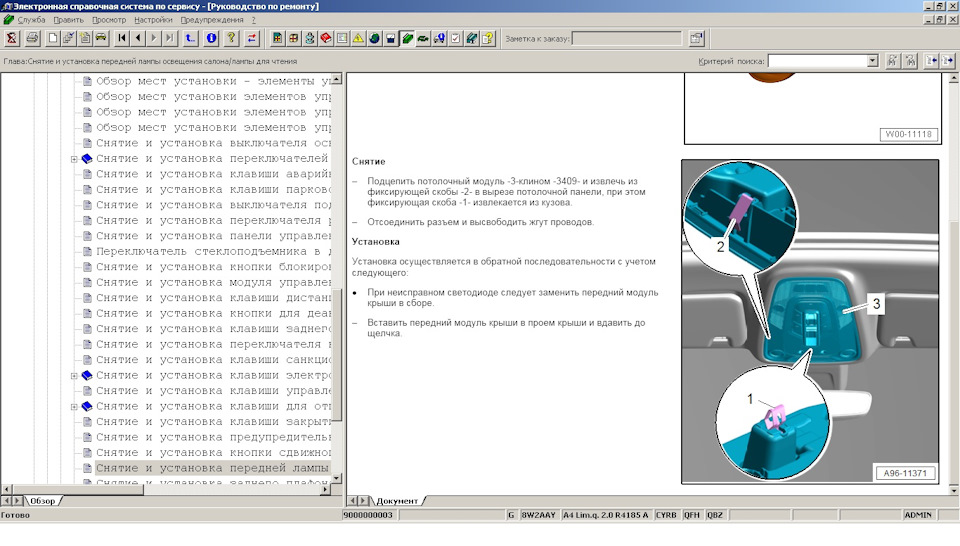Select 'Снятие и установка передней лампы' item

(x=213, y=468)
